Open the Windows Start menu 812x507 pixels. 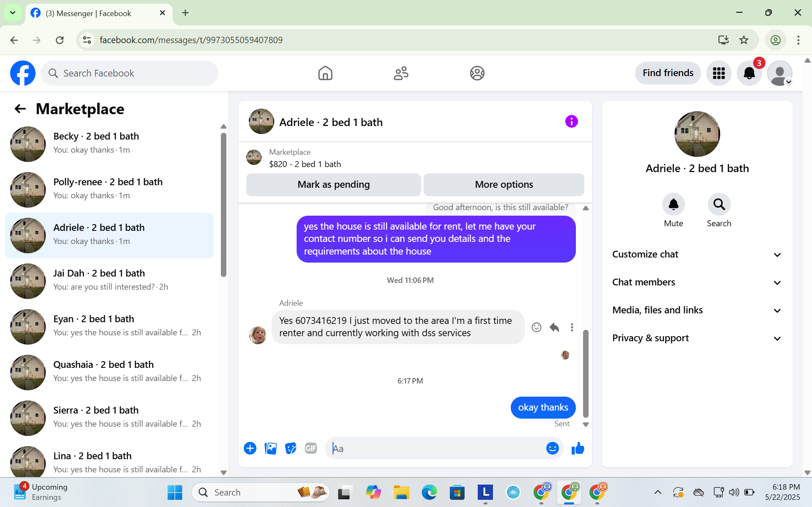tap(175, 492)
